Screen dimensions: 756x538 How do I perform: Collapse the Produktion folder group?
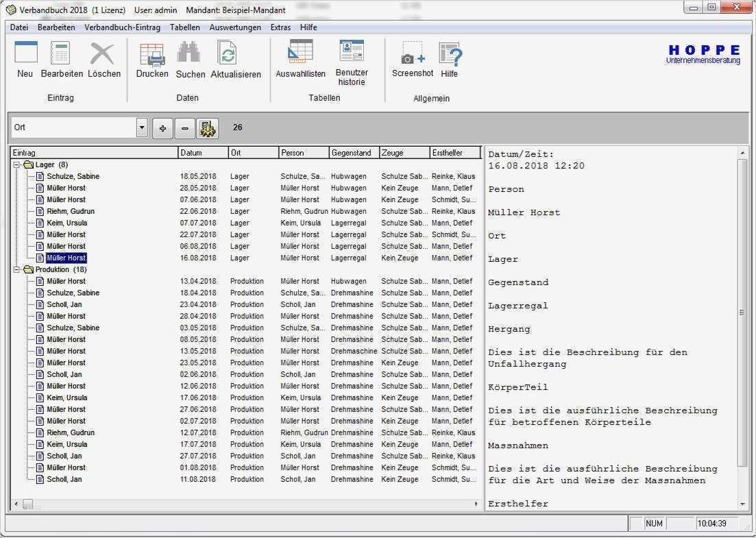point(17,270)
